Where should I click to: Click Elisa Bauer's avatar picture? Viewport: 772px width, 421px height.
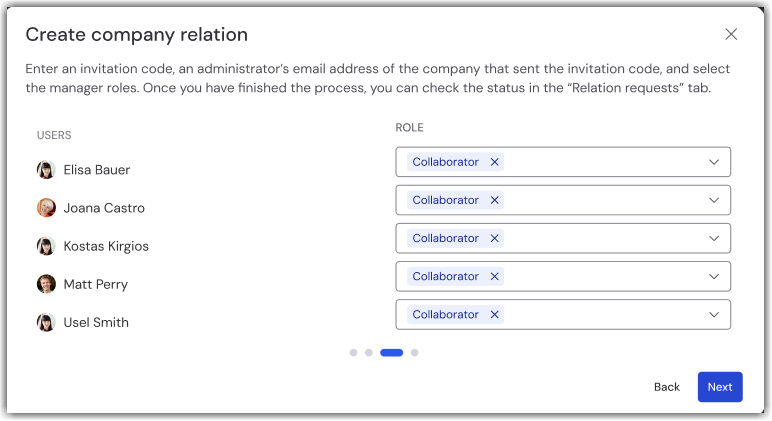click(x=46, y=170)
